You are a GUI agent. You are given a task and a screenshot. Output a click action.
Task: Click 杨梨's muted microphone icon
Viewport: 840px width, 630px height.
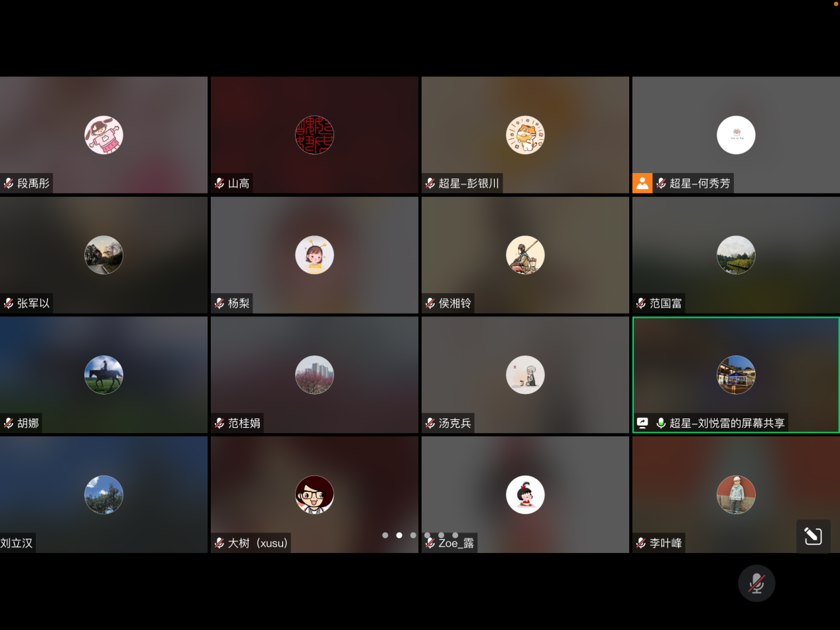tap(219, 304)
